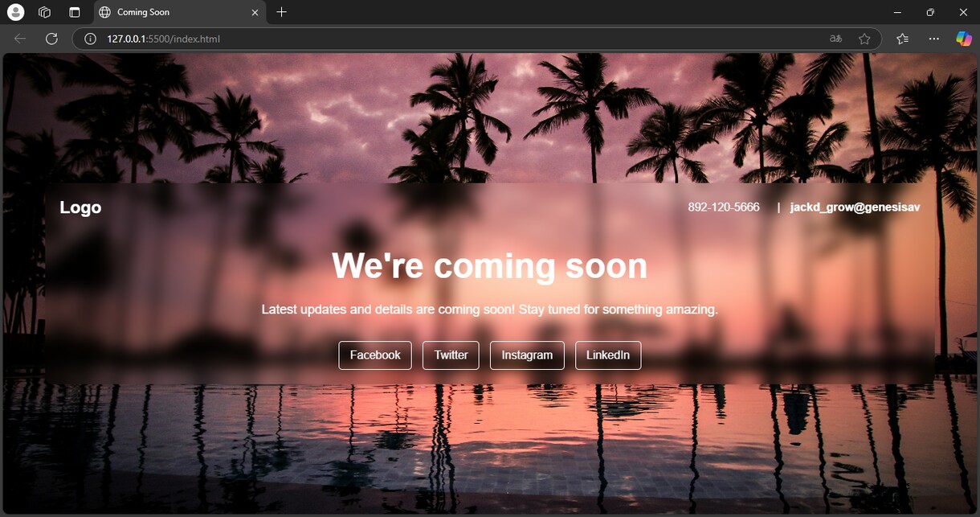Add this page to favorites star icon
The image size is (980, 517).
864,39
